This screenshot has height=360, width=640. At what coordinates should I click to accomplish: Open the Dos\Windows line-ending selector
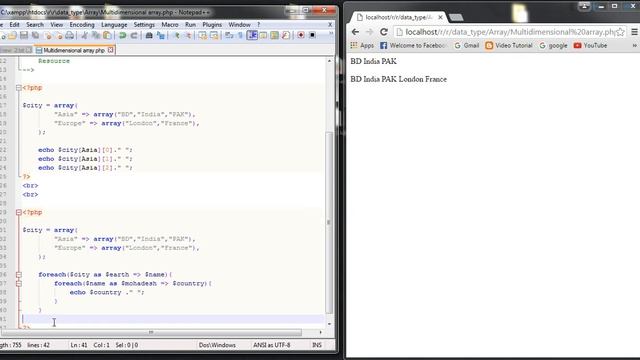click(x=217, y=345)
